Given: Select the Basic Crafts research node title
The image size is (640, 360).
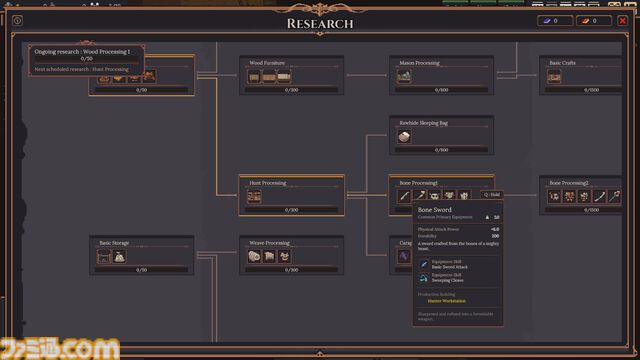Looking at the screenshot, I should click(x=562, y=63).
